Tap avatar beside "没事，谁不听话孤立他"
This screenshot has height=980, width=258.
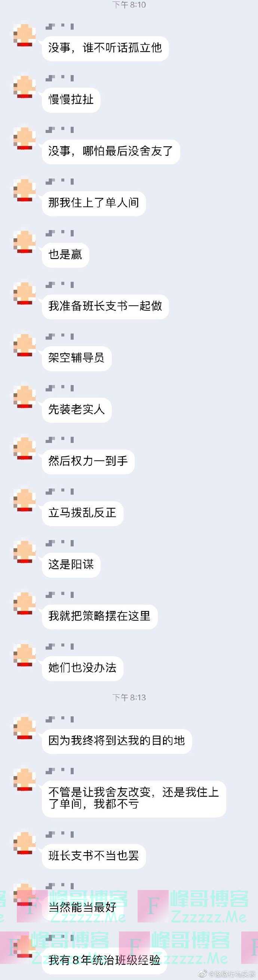25,35
